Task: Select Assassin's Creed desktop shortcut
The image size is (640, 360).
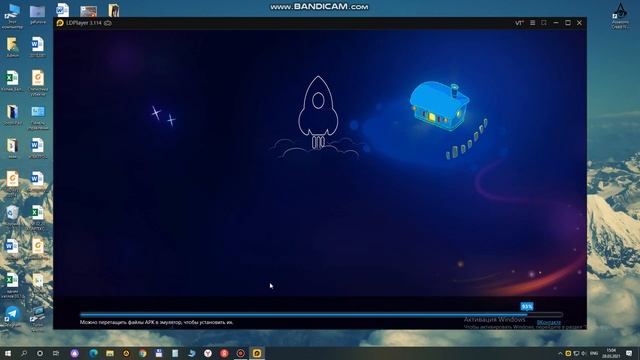Action: [620, 16]
